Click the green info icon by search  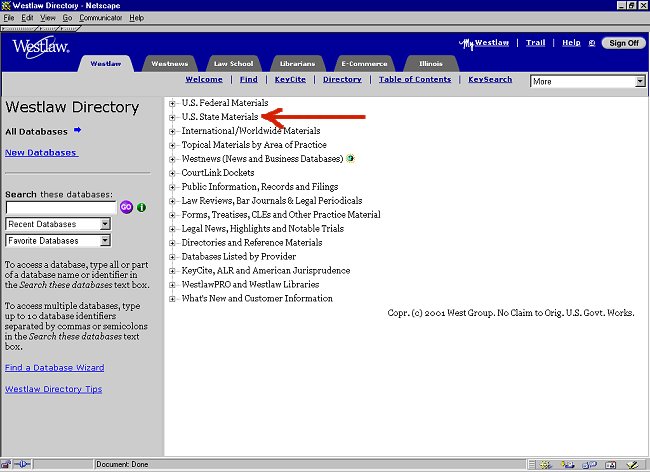point(141,207)
